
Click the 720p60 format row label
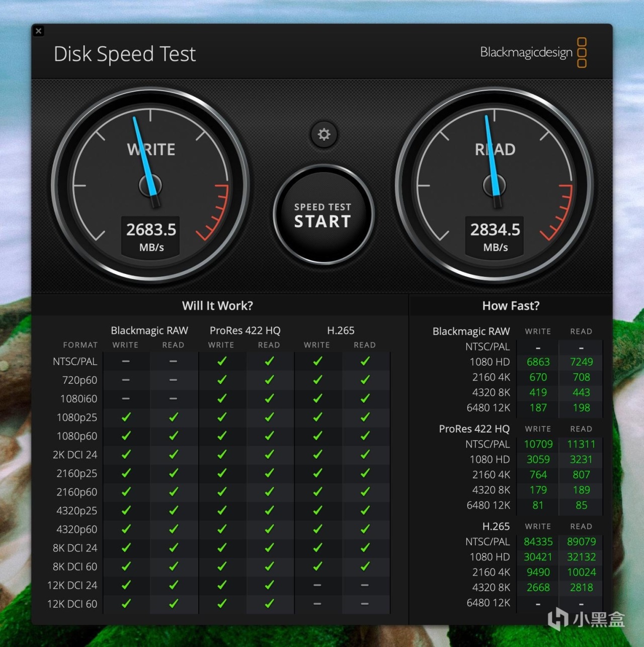point(80,380)
